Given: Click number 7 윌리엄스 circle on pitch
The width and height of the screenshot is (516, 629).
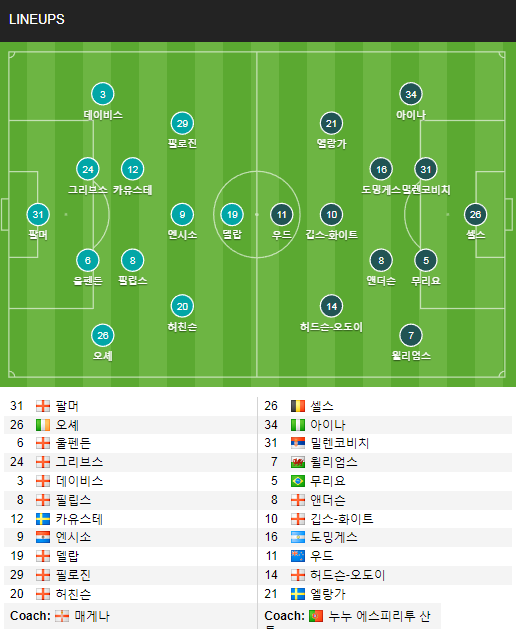Looking at the screenshot, I should [411, 335].
